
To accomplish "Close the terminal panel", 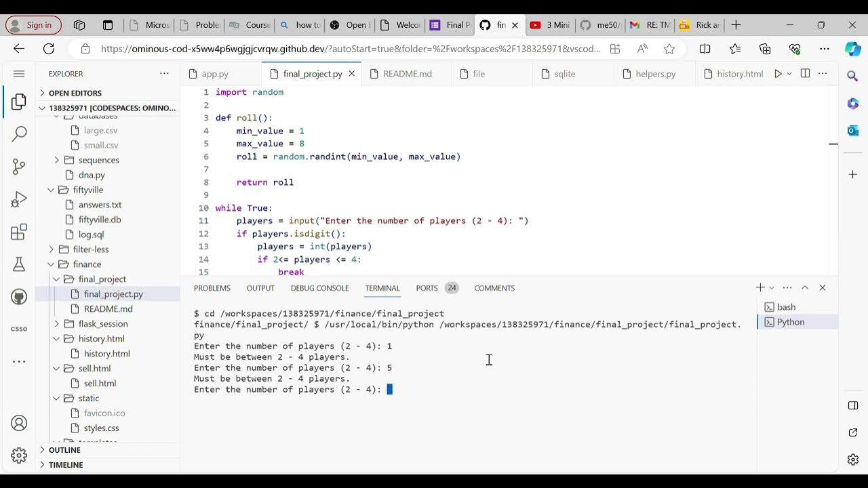I will coord(823,288).
